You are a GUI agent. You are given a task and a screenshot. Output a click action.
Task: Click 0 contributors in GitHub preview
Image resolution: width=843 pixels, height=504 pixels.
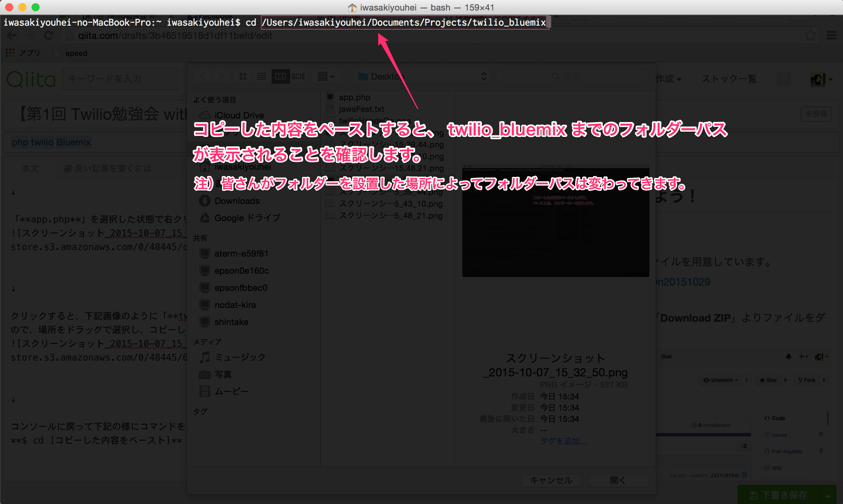(711, 425)
